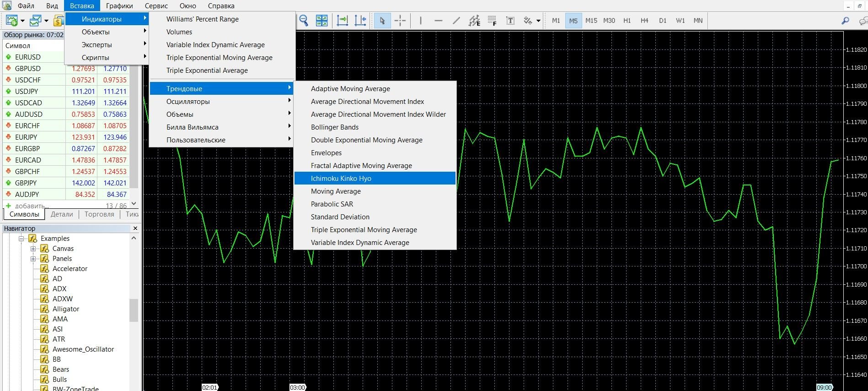Click the USDJPY symbol row
Image resolution: width=868 pixels, height=391 pixels.
pyautogui.click(x=65, y=92)
